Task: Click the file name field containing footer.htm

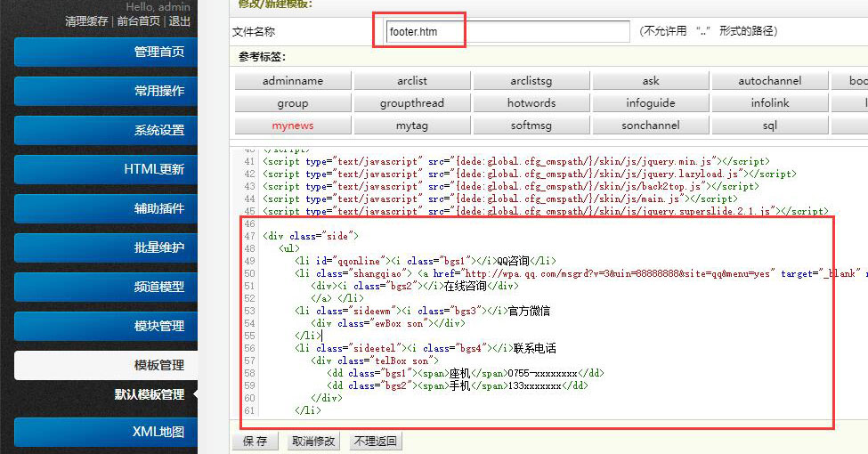Action: (x=507, y=31)
